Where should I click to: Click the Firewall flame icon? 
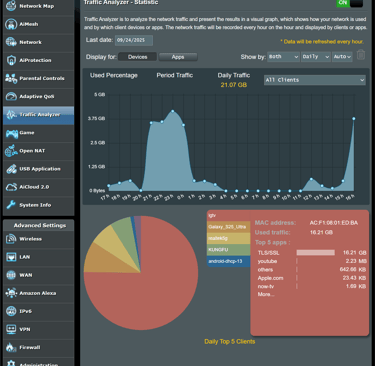point(11,347)
